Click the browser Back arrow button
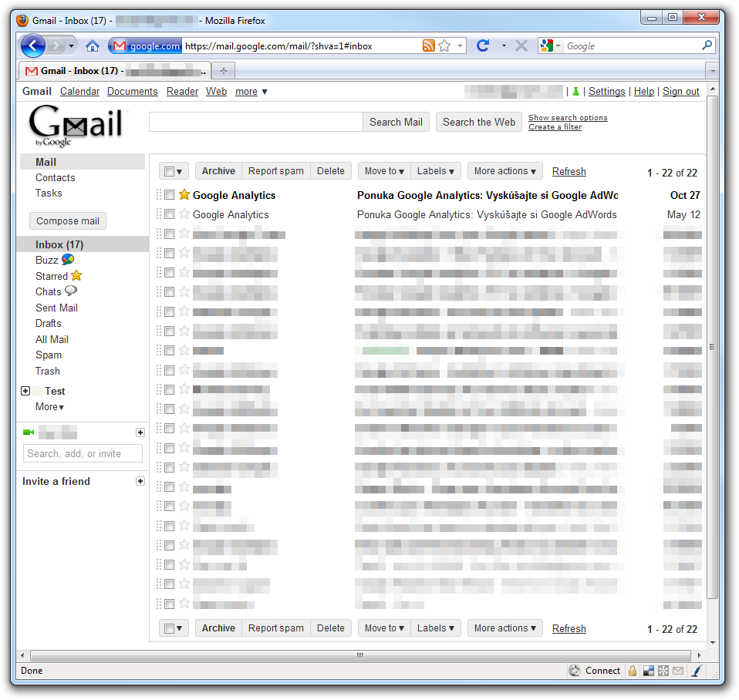 [x=32, y=45]
